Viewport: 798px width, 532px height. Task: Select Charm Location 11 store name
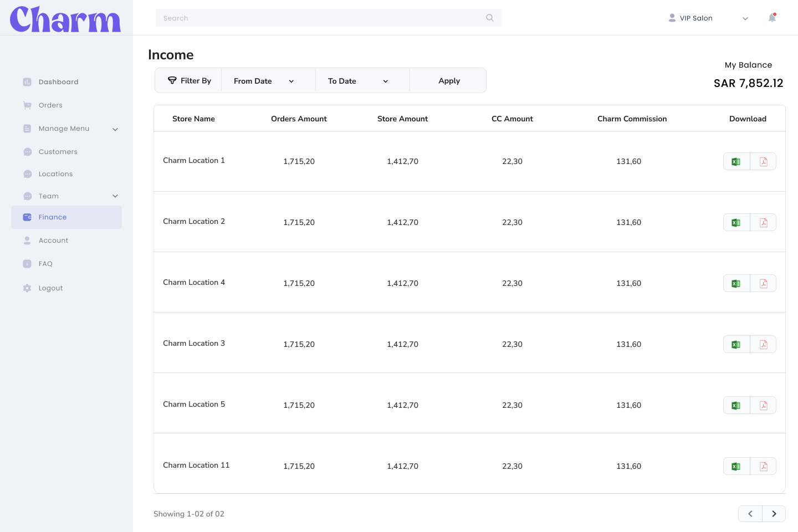pos(196,465)
